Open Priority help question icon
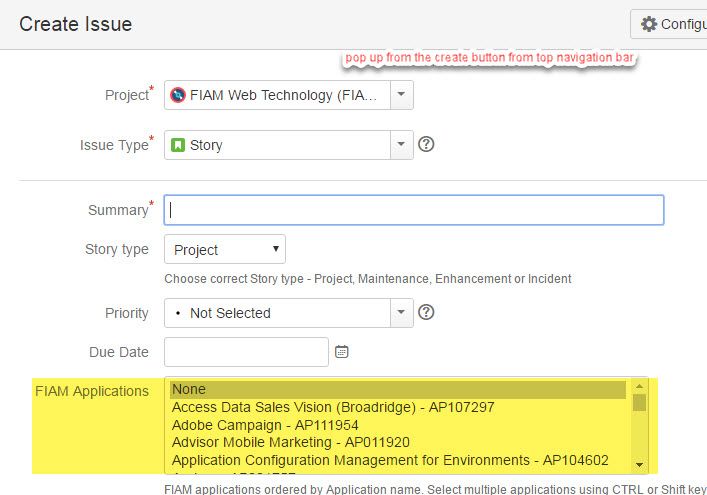 (426, 312)
